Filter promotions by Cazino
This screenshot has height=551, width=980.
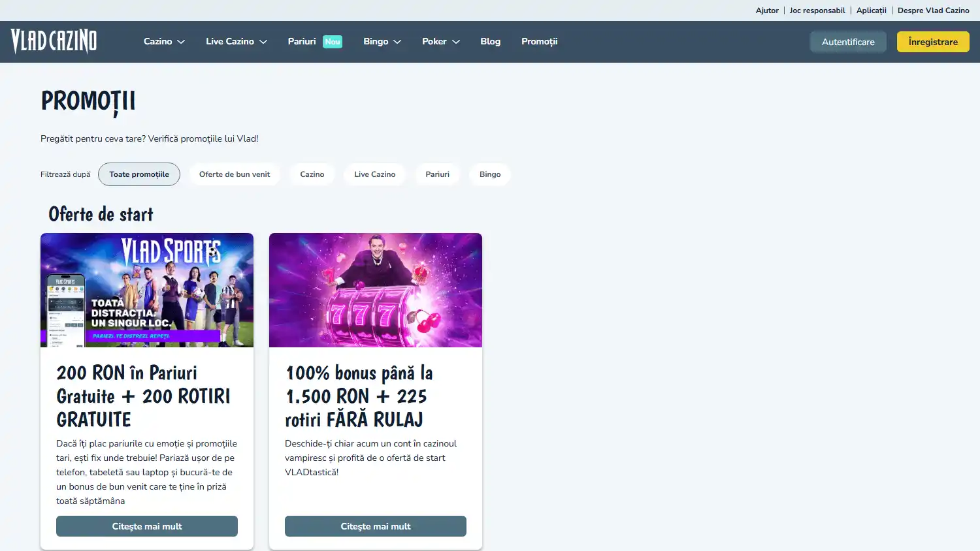(x=312, y=174)
